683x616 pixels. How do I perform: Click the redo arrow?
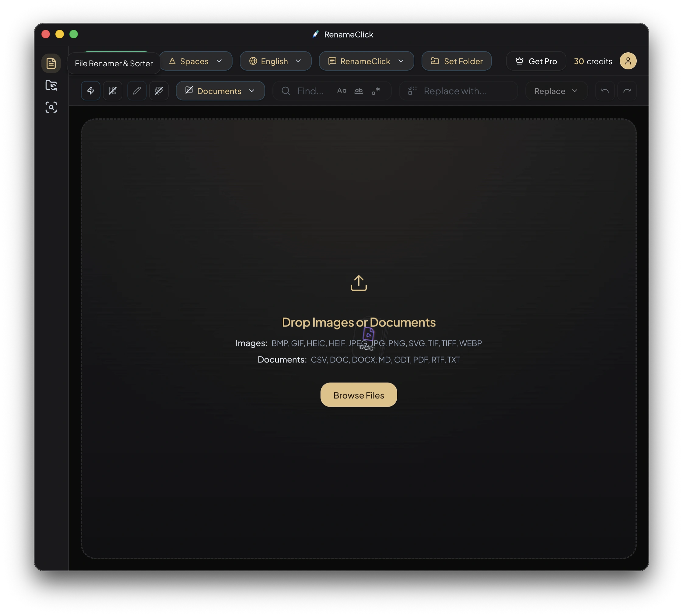tap(627, 91)
